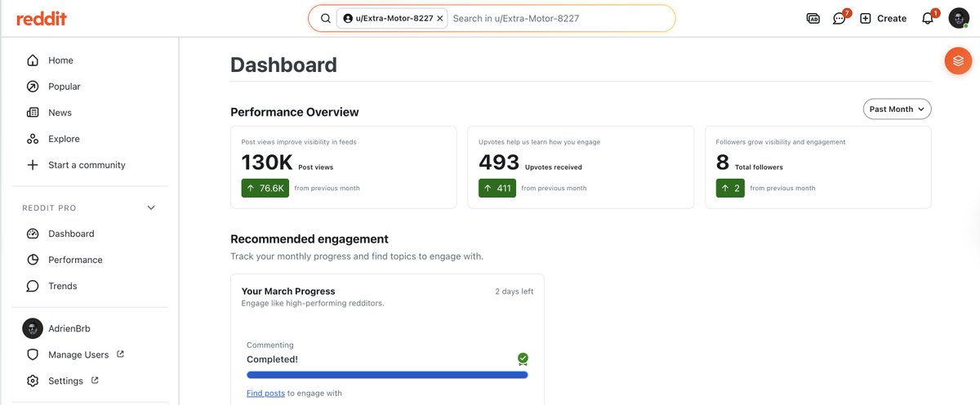Click the reddit logo
Viewport: 980px width, 405px height.
pyautogui.click(x=41, y=18)
